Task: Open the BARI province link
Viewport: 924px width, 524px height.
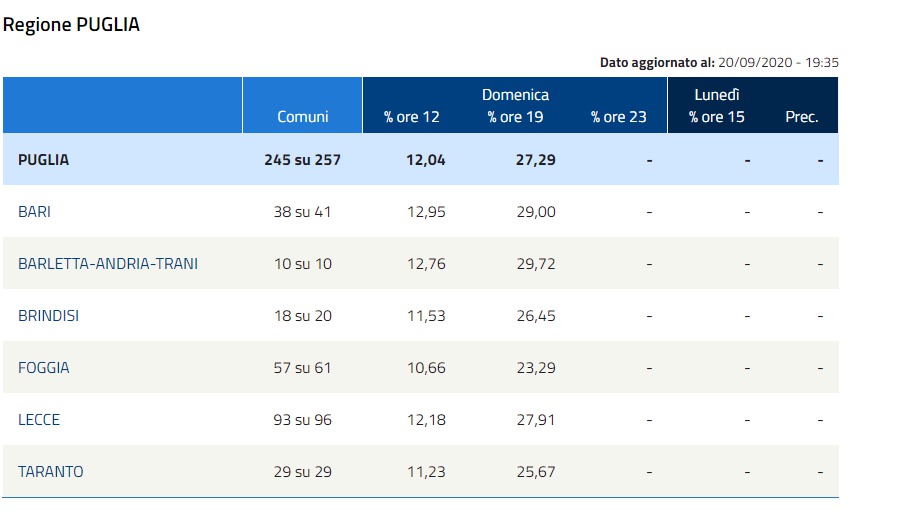Action: (x=34, y=212)
